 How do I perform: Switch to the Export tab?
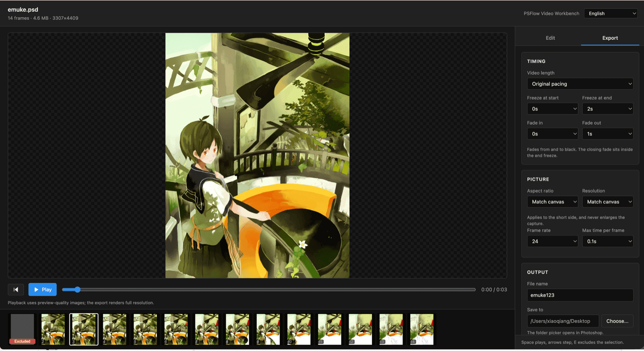tap(610, 38)
